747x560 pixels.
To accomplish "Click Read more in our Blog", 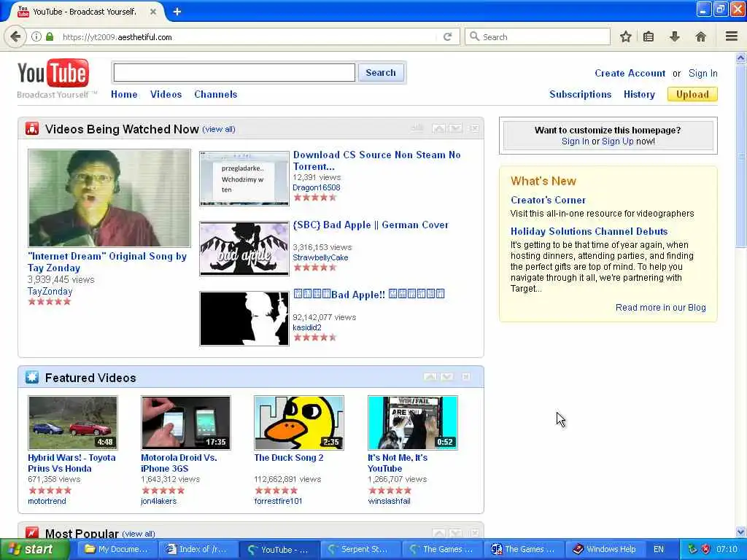I will [660, 308].
